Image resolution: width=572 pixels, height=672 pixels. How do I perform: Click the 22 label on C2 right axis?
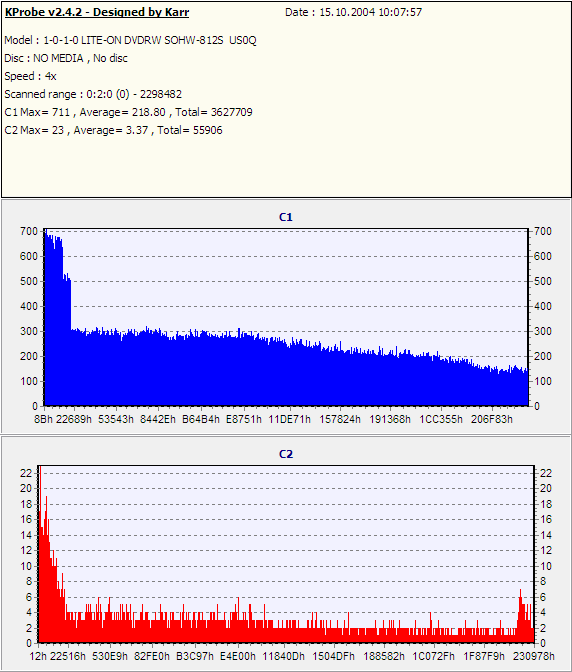[545, 473]
